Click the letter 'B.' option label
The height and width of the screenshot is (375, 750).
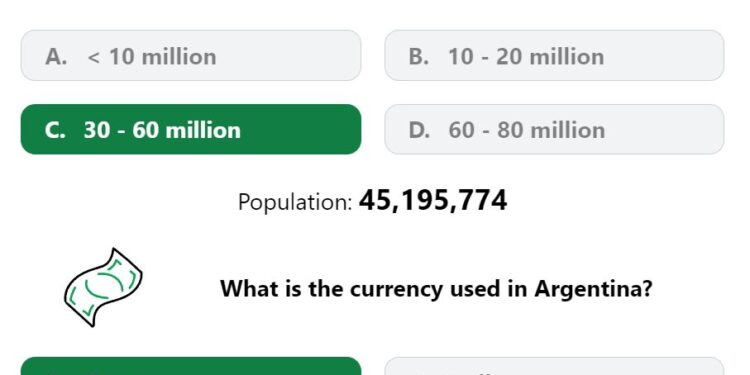[419, 57]
